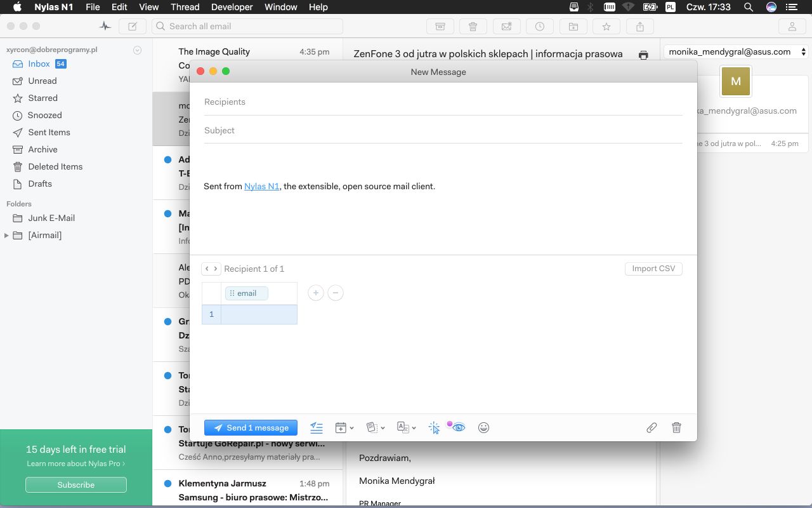This screenshot has width=812, height=508.
Task: Go to next recipient arrow
Action: point(216,269)
